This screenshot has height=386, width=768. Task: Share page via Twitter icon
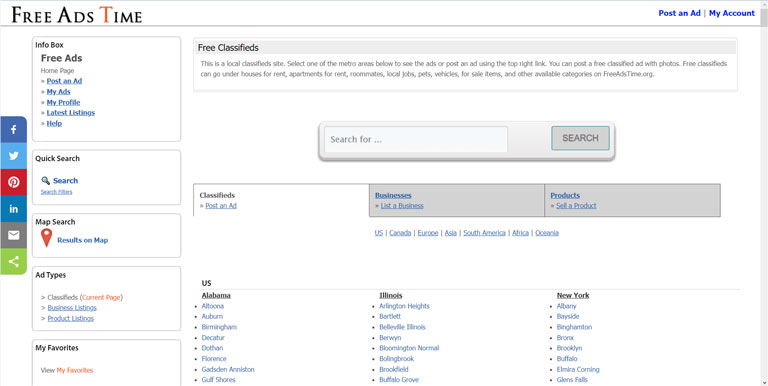click(x=13, y=156)
